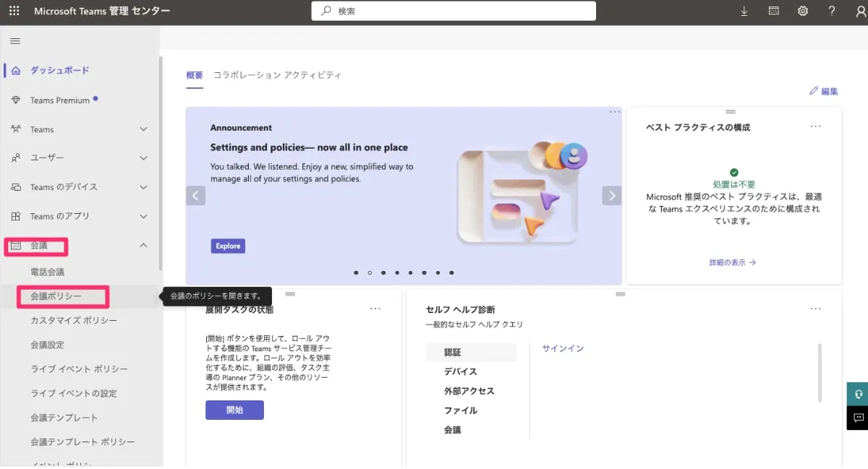Open the account profile icon
This screenshot has width=868, height=469.
(860, 12)
